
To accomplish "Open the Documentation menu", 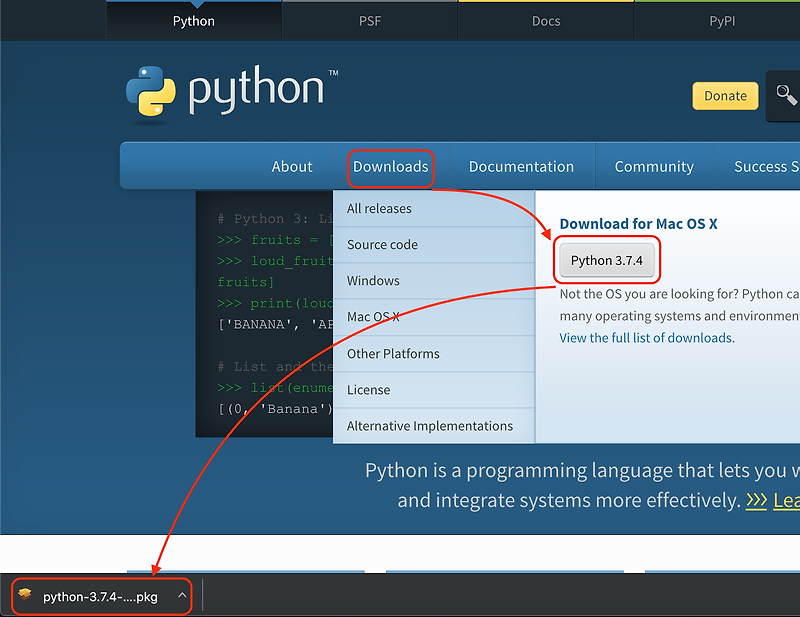I will pyautogui.click(x=521, y=167).
